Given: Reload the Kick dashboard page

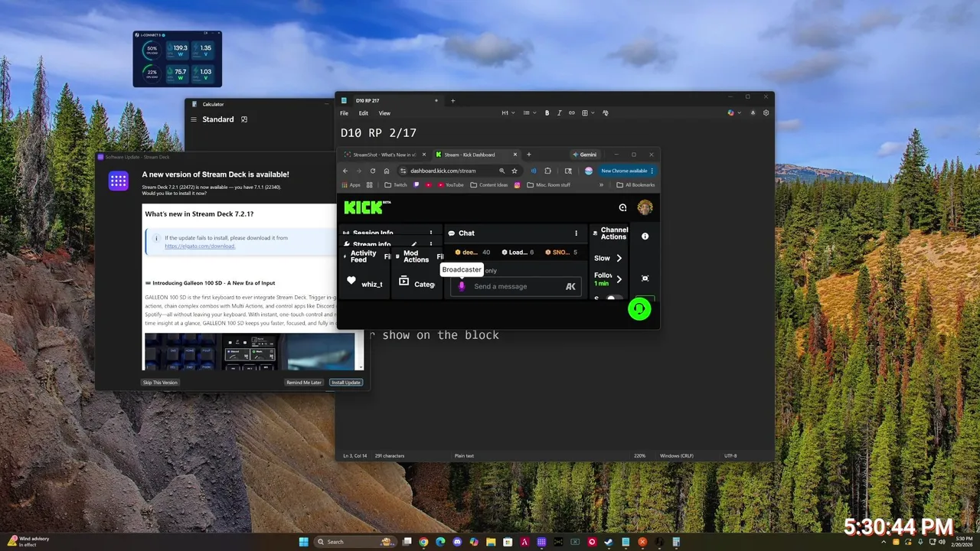Looking at the screenshot, I should tap(373, 171).
